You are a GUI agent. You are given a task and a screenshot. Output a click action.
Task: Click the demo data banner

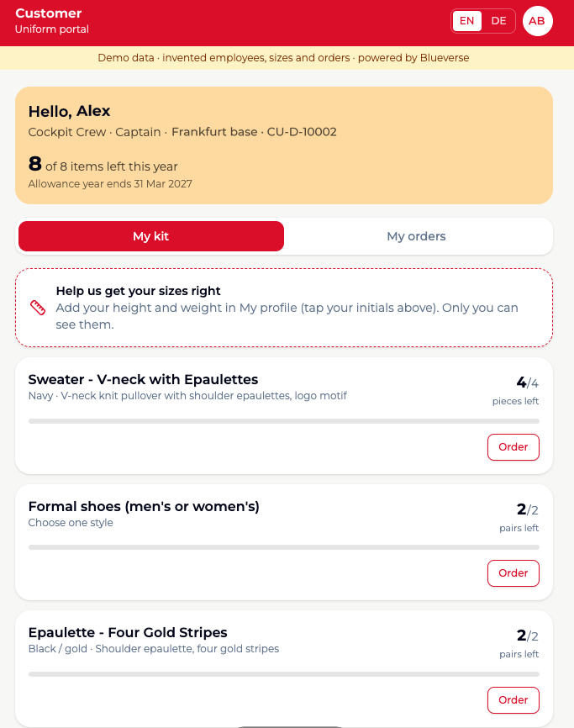(x=283, y=58)
